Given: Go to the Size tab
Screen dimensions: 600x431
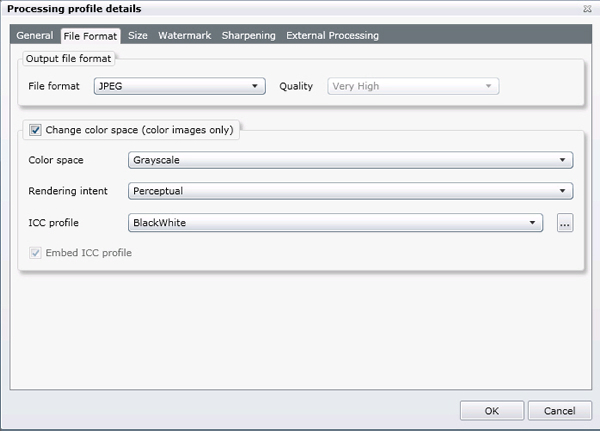Looking at the screenshot, I should pyautogui.click(x=138, y=36).
